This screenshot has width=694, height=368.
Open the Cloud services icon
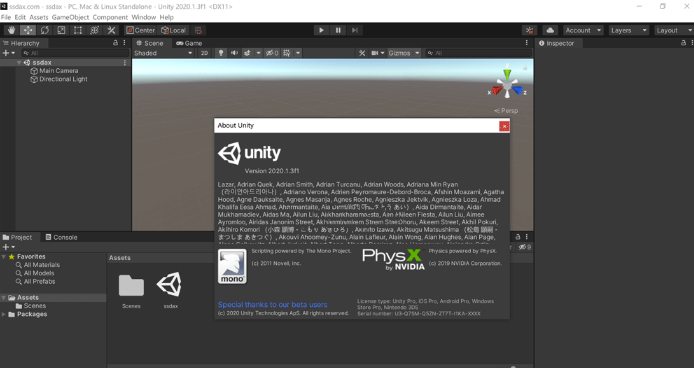click(x=550, y=30)
